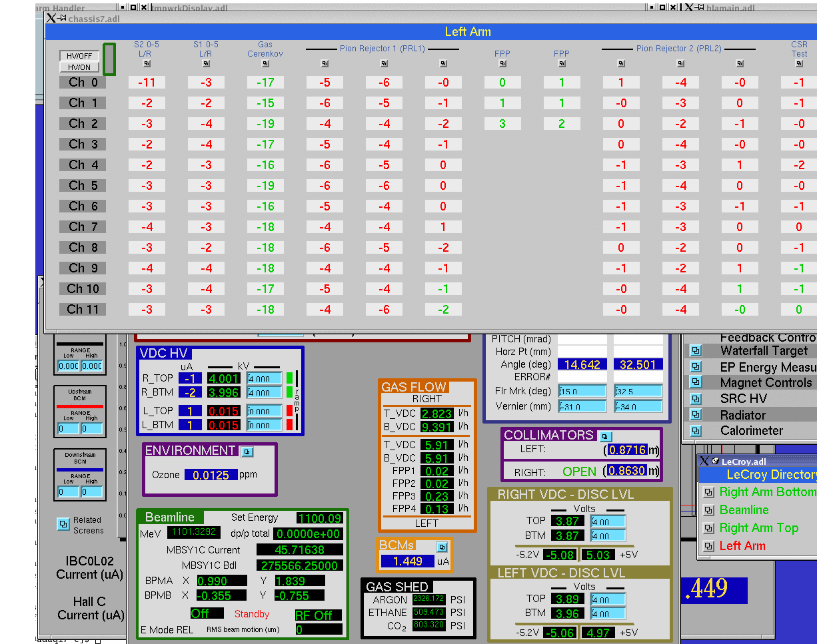
Task: Turn high voltage on with HV/ON
Action: coord(79,67)
